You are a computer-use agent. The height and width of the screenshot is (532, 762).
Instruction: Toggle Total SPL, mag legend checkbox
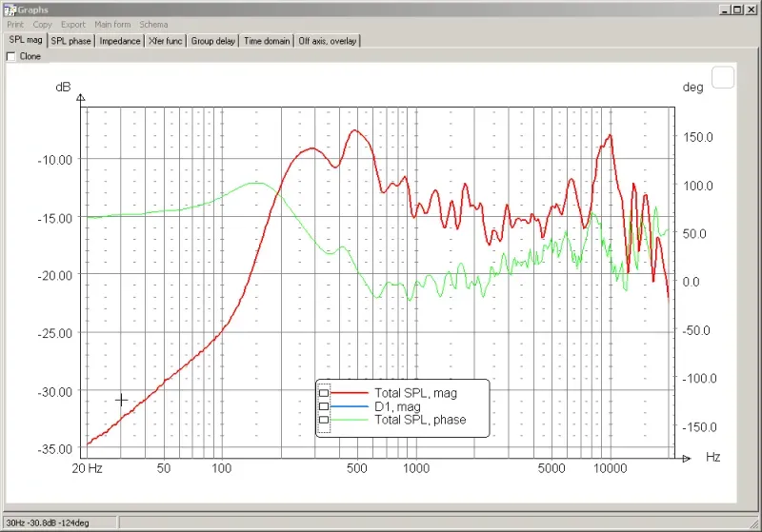324,393
